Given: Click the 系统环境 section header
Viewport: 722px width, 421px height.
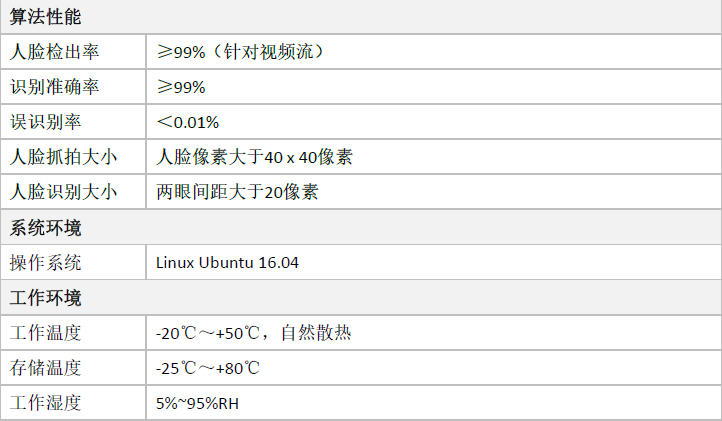Looking at the screenshot, I should tap(361, 227).
